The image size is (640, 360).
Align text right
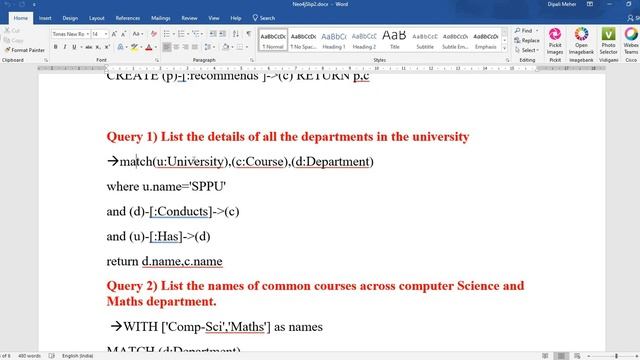click(185, 47)
